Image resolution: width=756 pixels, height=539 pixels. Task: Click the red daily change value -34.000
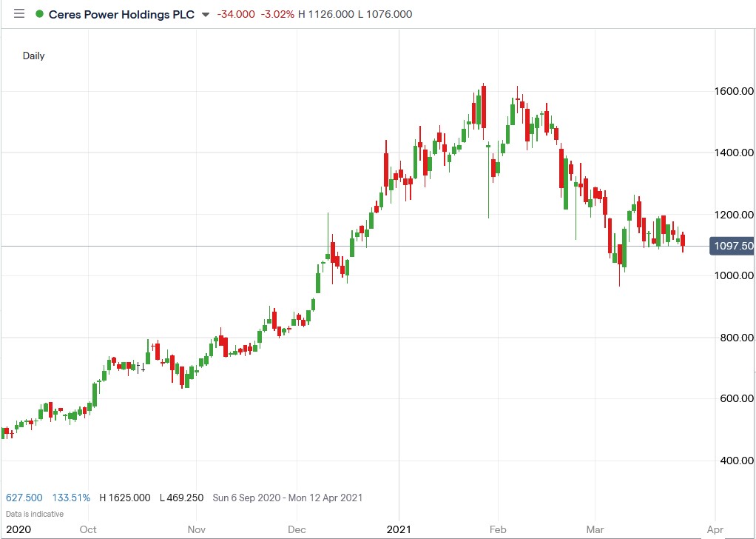237,13
